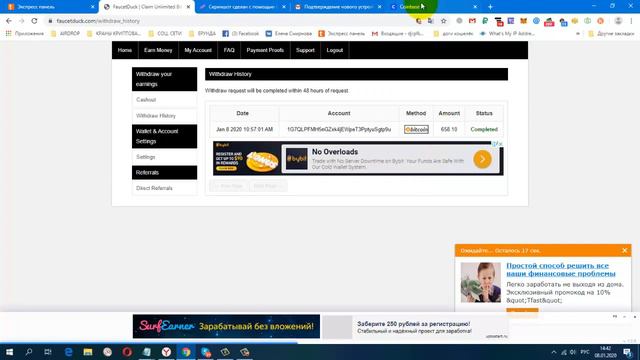This screenshot has width=640, height=360.
Task: Click the Date column header
Action: click(242, 113)
